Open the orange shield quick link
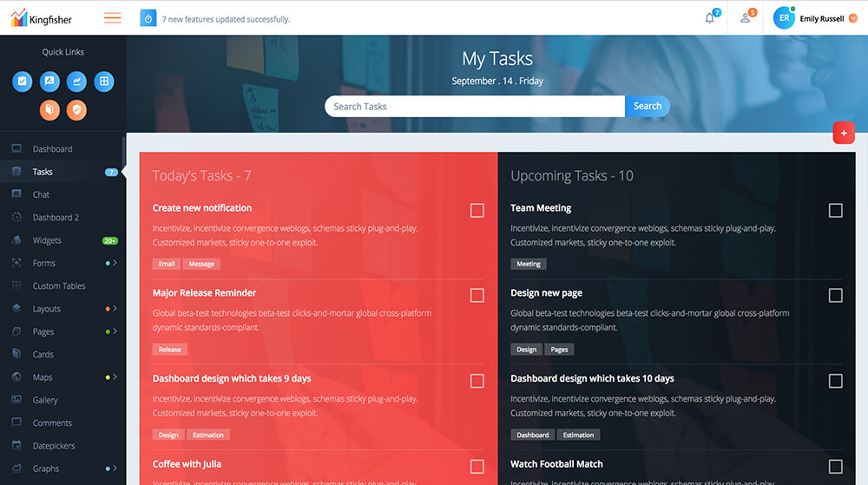This screenshot has height=485, width=868. (x=76, y=109)
